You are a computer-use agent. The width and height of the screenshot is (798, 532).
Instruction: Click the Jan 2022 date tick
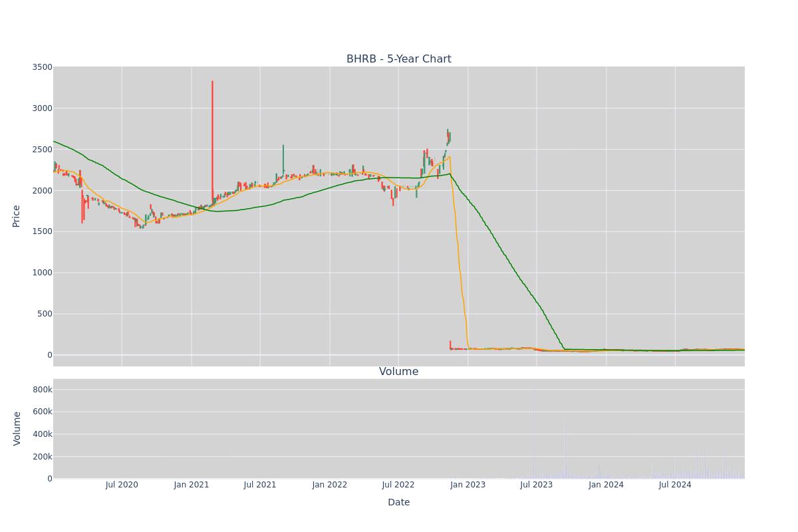point(330,485)
